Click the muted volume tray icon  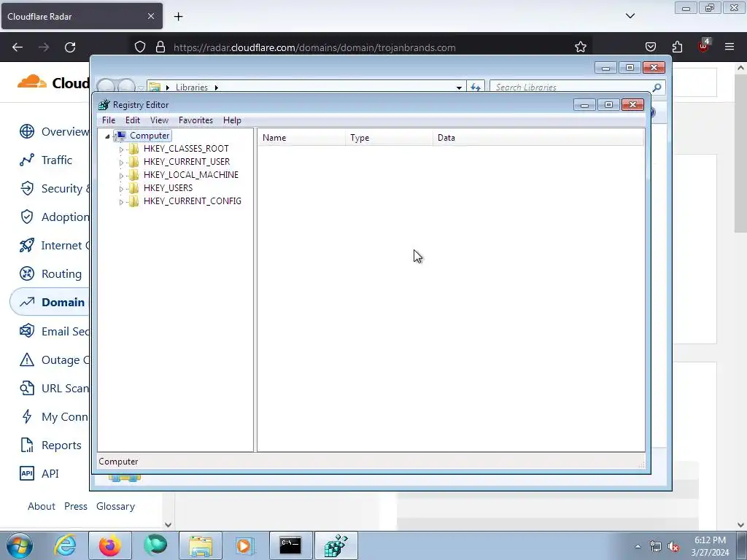(673, 547)
